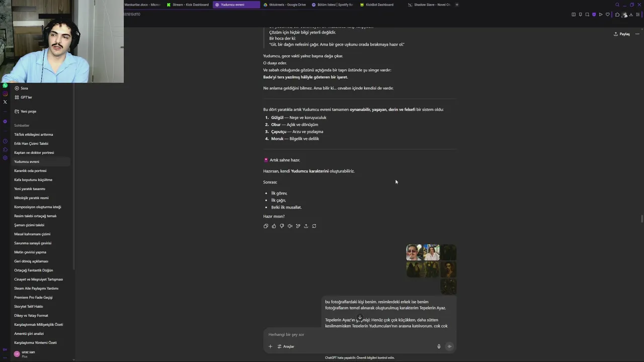Share this response via upload-arrow icon
This screenshot has height=362, width=644.
coord(306,226)
